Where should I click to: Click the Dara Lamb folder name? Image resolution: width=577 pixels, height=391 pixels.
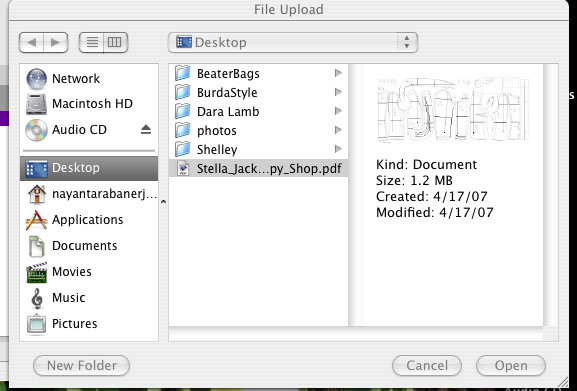pyautogui.click(x=228, y=112)
